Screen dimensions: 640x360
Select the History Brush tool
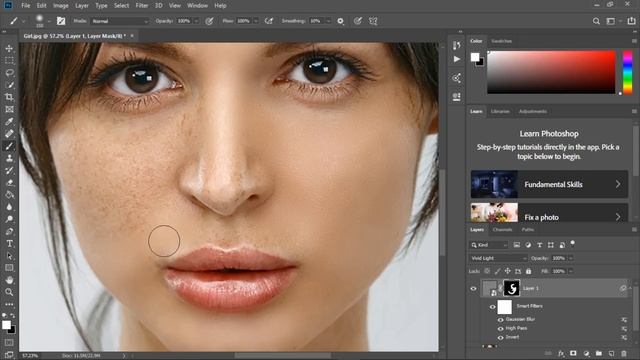point(9,171)
